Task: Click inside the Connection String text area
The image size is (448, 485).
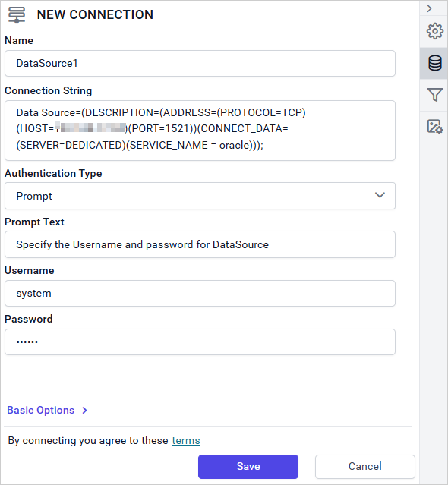Action: click(200, 131)
